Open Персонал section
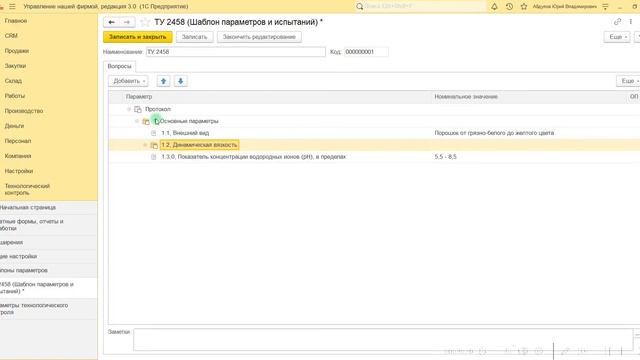The width and height of the screenshot is (640, 360). pos(18,141)
